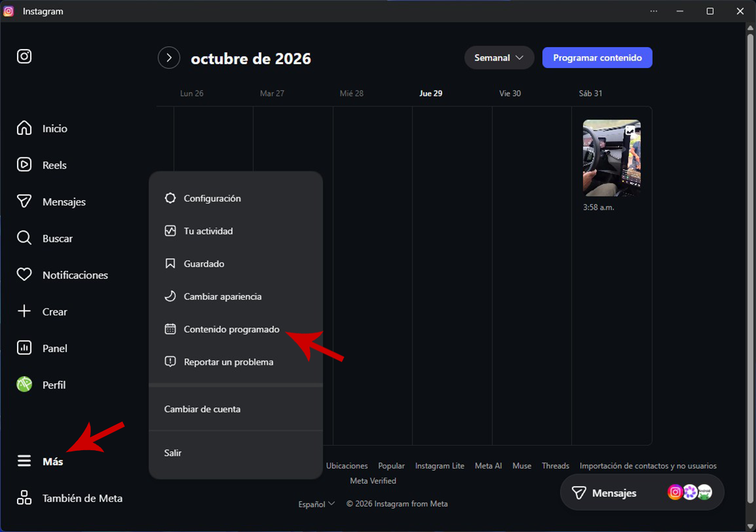Click the Tu actividad chart icon
Screen dimensions: 756x532
coord(170,231)
